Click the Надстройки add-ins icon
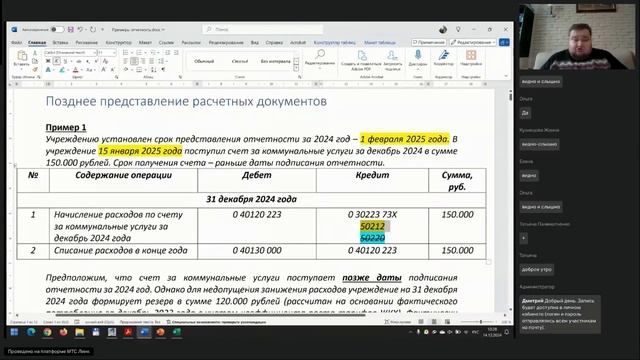The height and width of the screenshot is (360, 640). [471, 58]
